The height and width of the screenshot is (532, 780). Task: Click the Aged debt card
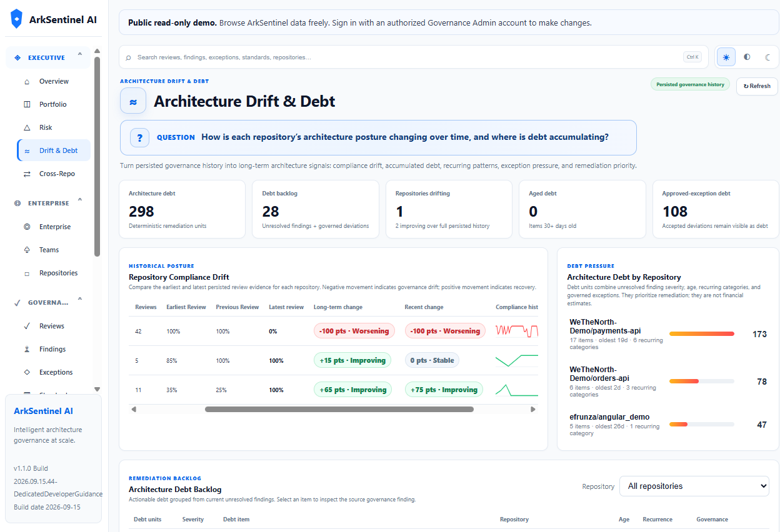582,209
